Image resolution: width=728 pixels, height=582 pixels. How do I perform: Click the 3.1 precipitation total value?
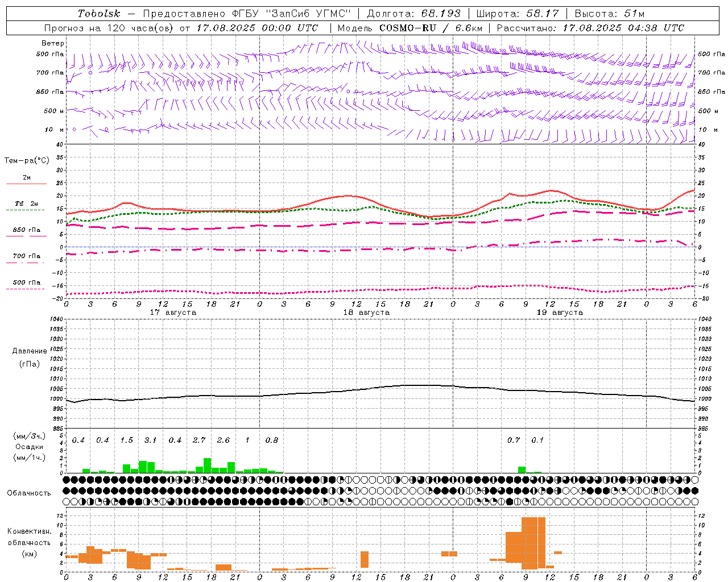(x=150, y=440)
